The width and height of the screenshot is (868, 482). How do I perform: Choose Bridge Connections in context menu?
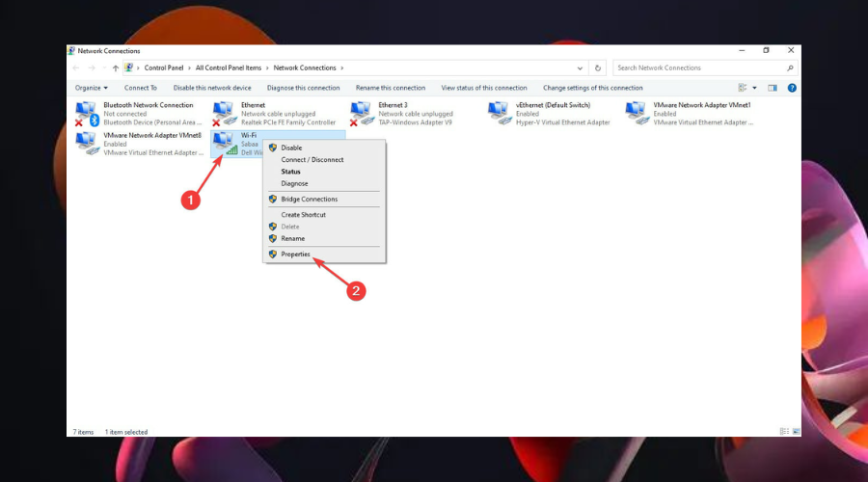coord(324,200)
